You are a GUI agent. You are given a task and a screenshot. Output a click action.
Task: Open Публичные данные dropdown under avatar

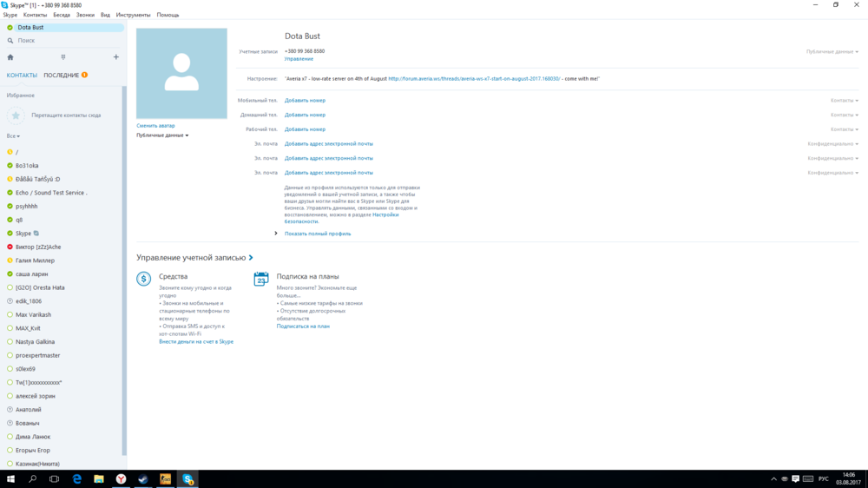pos(162,135)
